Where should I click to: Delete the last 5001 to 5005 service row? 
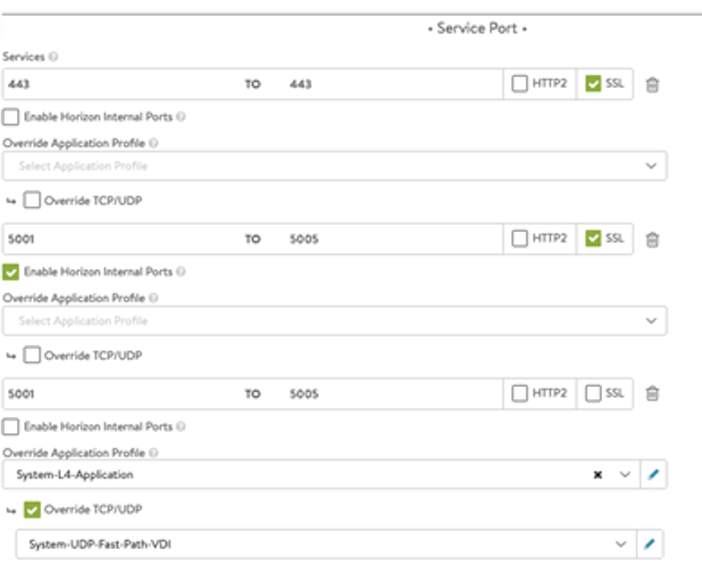point(652,394)
